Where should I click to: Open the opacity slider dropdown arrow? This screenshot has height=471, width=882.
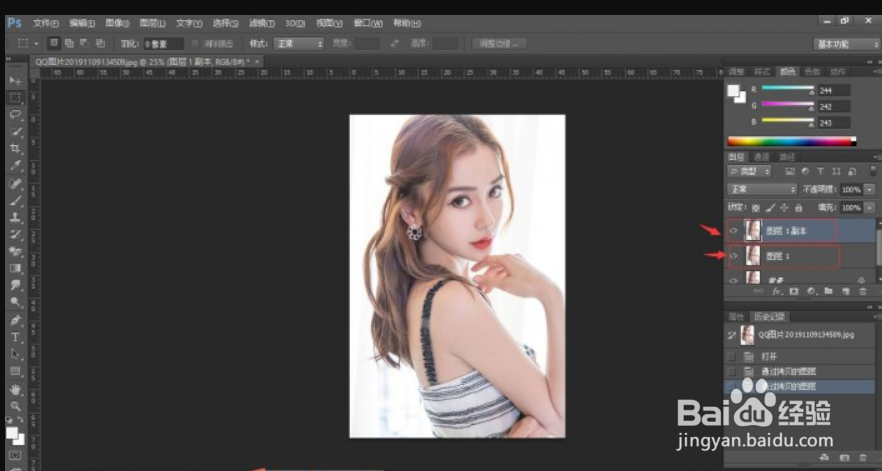870,190
